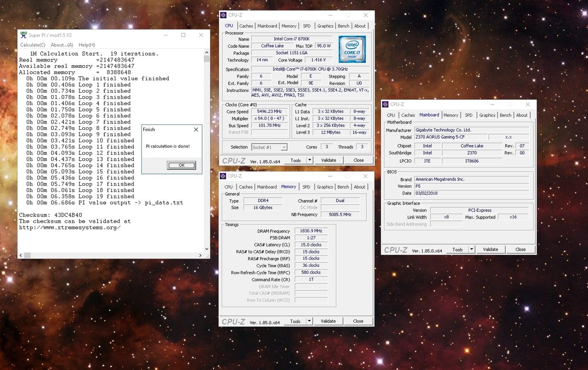
Task: Switch to Mainboard tab in top CPU-Z window
Action: 267,26
